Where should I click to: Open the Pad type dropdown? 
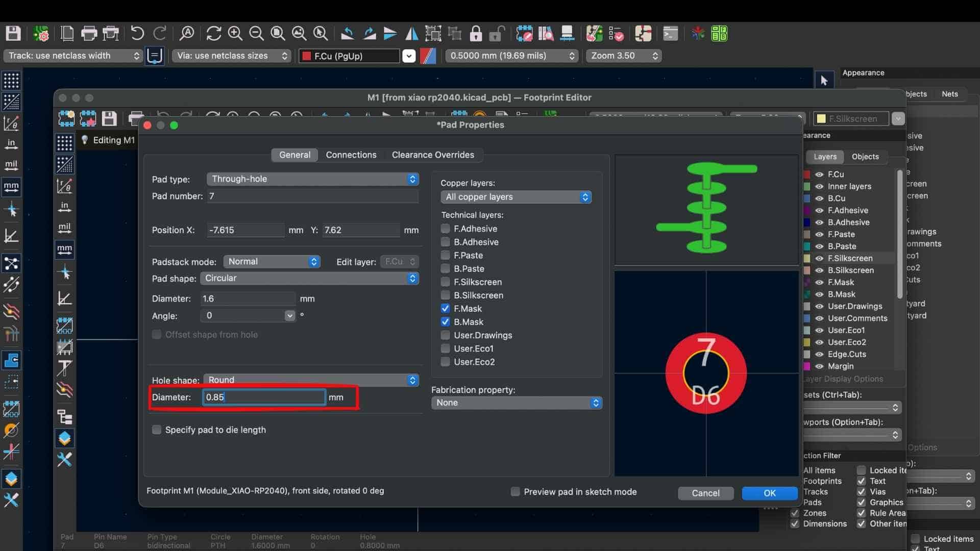click(312, 179)
